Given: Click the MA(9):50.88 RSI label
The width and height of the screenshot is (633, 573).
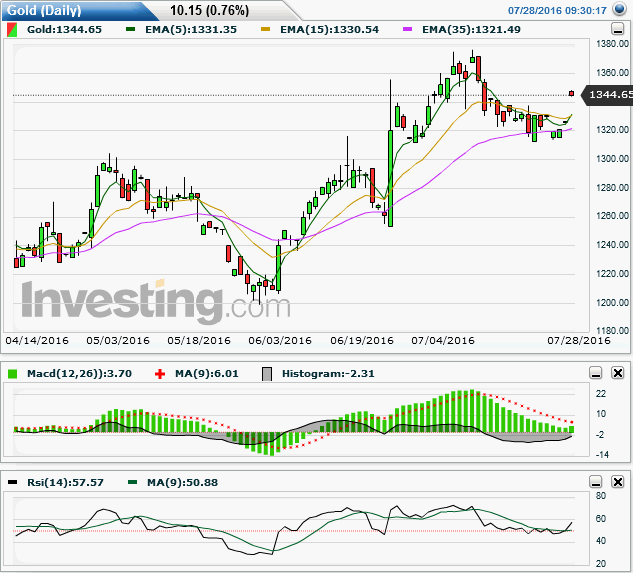Looking at the screenshot, I should coord(182,483).
